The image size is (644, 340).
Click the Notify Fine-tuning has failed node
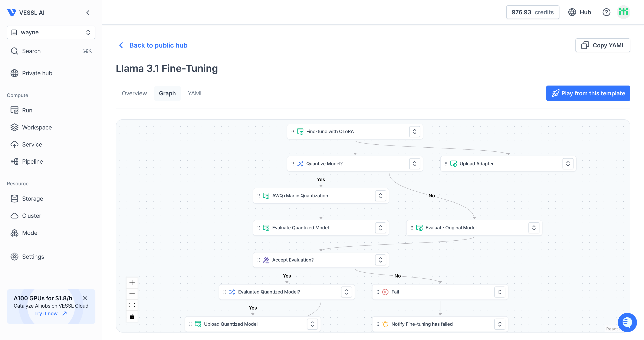pyautogui.click(x=422, y=324)
